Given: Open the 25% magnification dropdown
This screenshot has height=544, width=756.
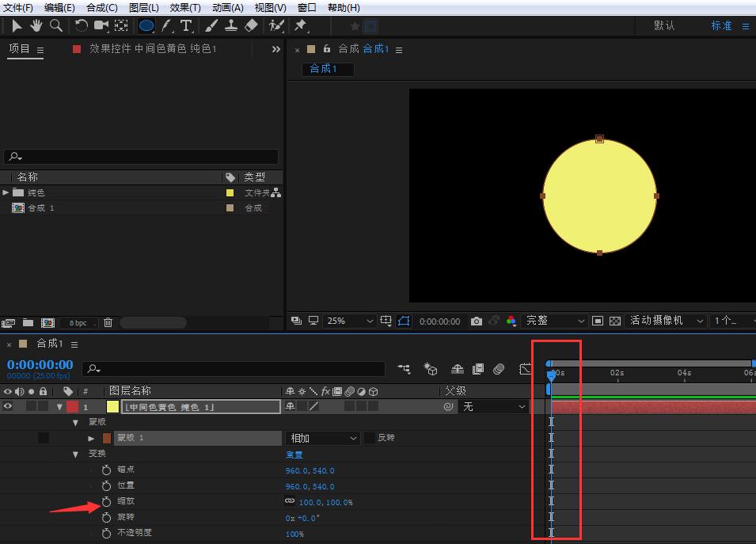Looking at the screenshot, I should point(350,321).
